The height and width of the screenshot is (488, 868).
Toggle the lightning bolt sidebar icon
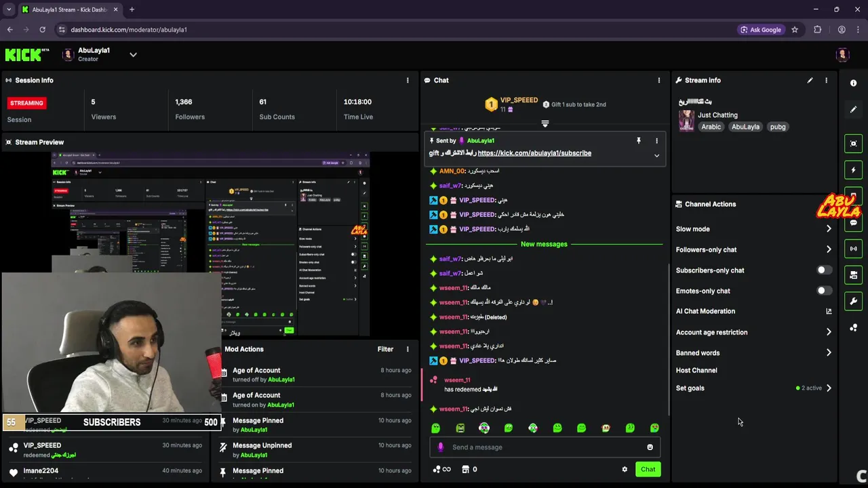[853, 169]
